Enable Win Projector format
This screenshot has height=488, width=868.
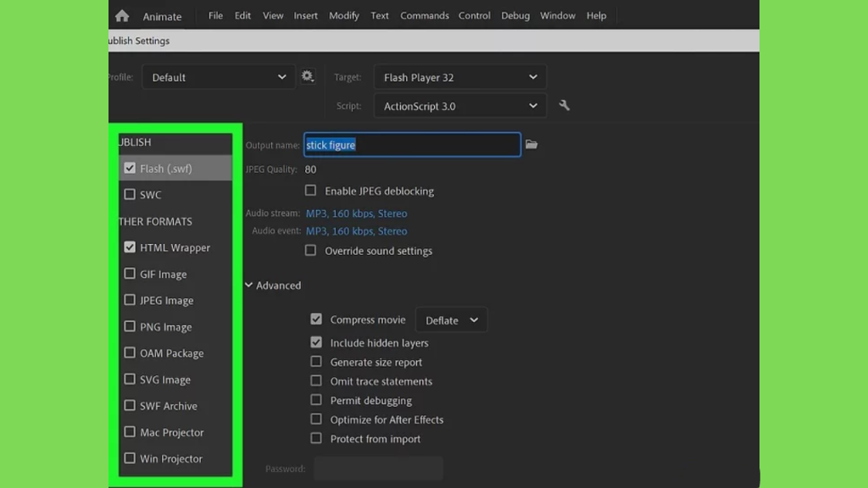click(130, 458)
